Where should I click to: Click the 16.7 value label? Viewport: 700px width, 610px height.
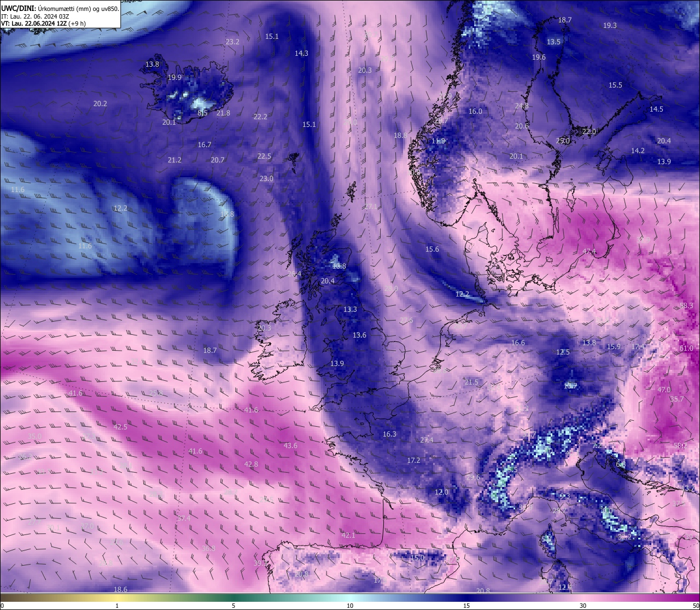point(205,145)
